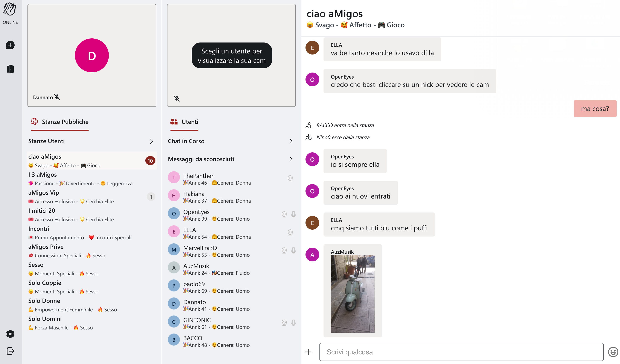Viewport: 620px width, 364px height.
Task: Open the door icon in the sidebar
Action: click(10, 69)
